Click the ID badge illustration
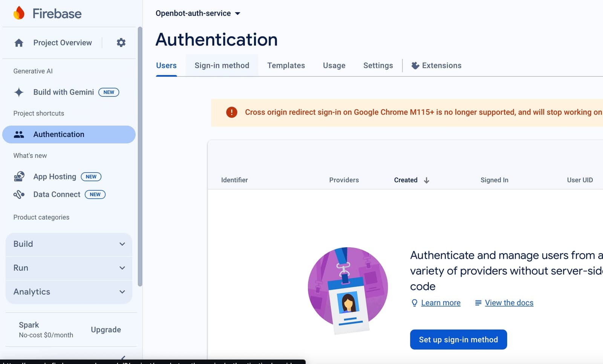The height and width of the screenshot is (364, 603). coord(348,291)
